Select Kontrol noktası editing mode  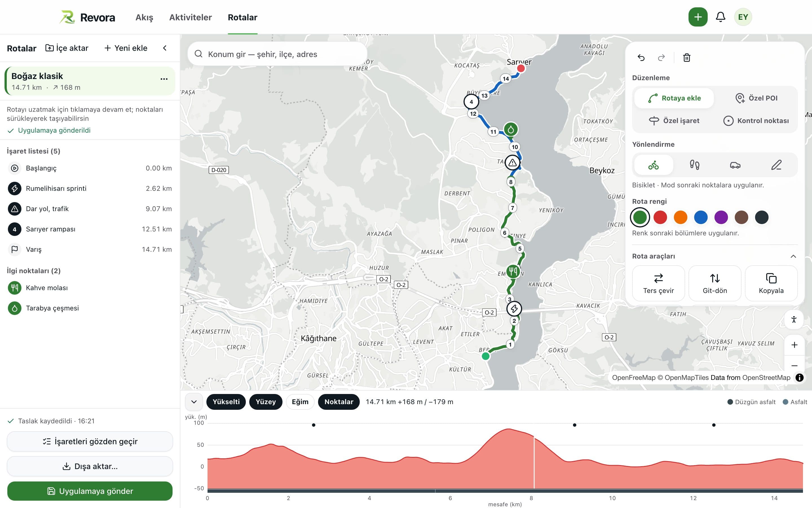756,121
